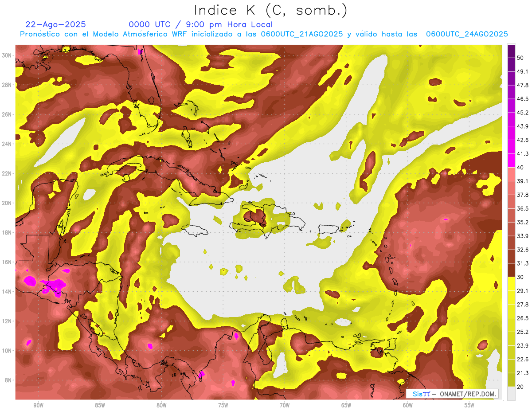This screenshot has height=411, width=532.
Task: Click colorbar value "37.8"
Action: (523, 195)
